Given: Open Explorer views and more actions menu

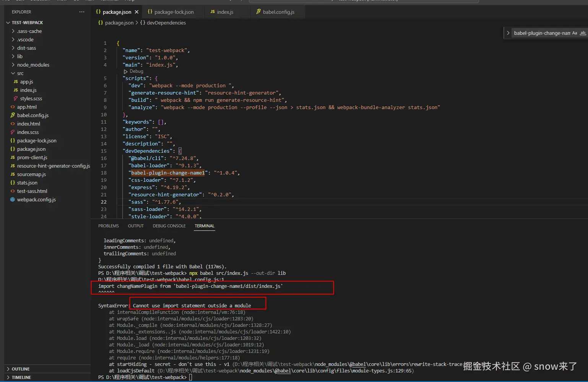Looking at the screenshot, I should 82,12.
